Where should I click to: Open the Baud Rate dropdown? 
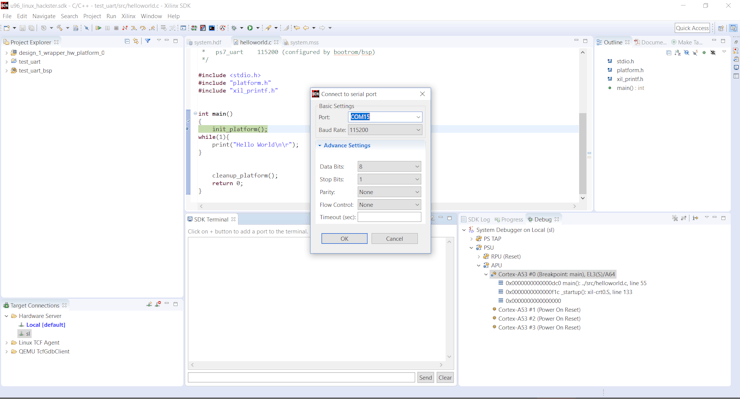click(418, 129)
